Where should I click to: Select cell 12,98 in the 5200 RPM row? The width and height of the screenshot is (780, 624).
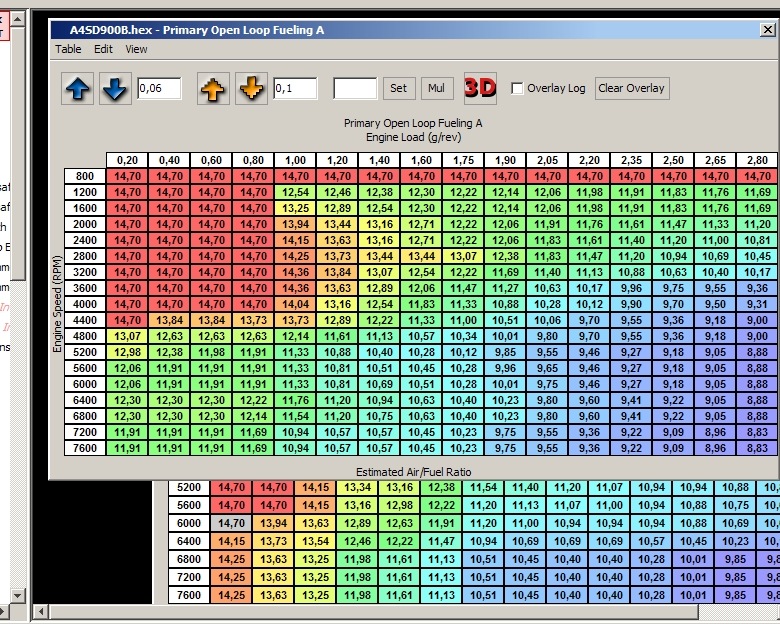coord(127,352)
